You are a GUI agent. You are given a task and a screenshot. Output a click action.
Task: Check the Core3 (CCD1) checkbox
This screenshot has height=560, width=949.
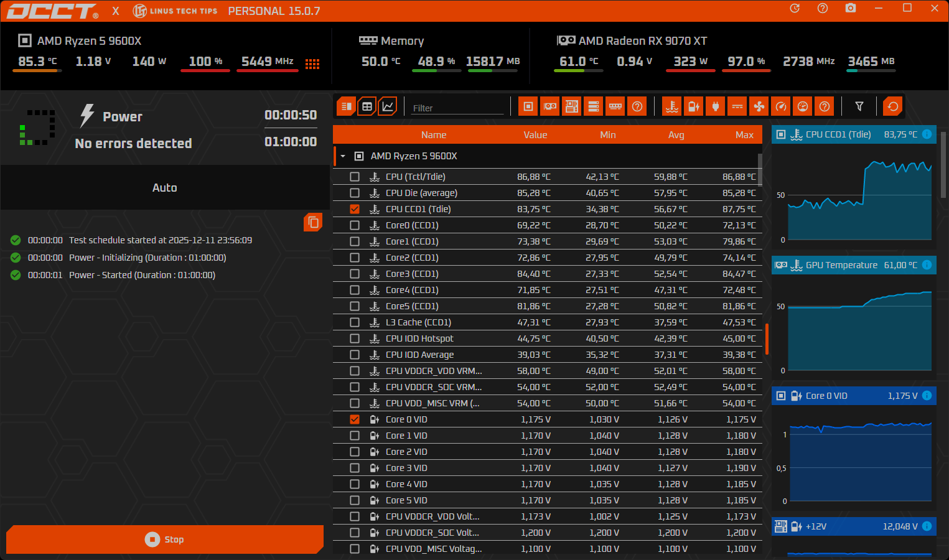(355, 274)
